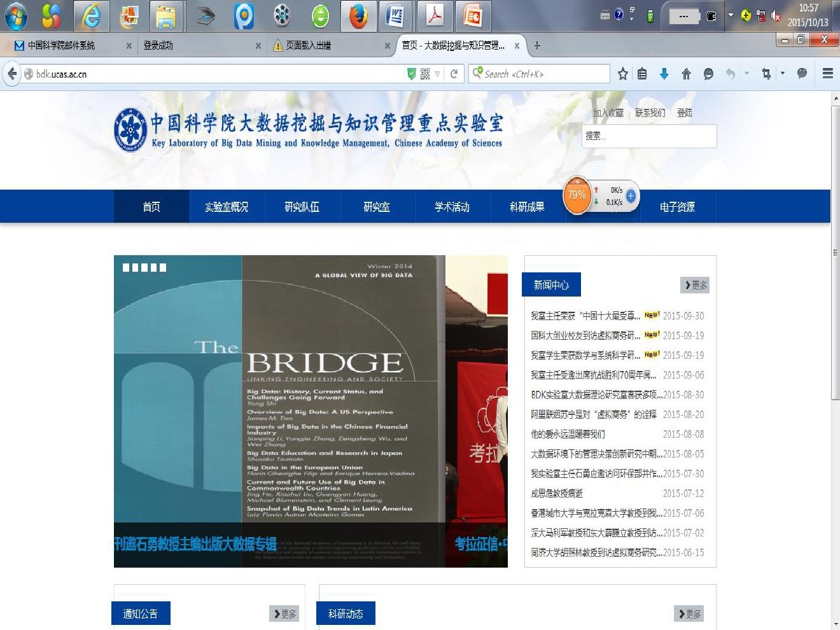Viewport: 840px width, 630px height.
Task: Click the address bar showing bdk.ucas.ac.cn
Action: 216,74
